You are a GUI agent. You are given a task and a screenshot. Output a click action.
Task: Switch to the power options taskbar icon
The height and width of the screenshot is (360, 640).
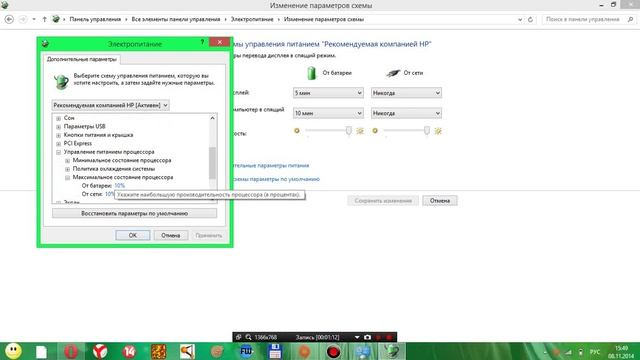pyautogui.click(x=391, y=351)
